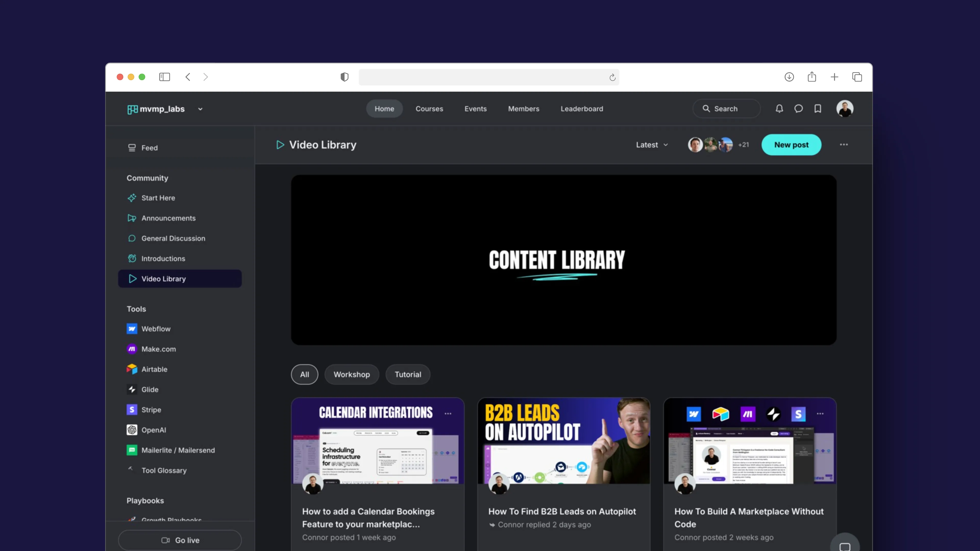The width and height of the screenshot is (980, 551).
Task: Open the Latest sort dropdown
Action: [x=651, y=144]
